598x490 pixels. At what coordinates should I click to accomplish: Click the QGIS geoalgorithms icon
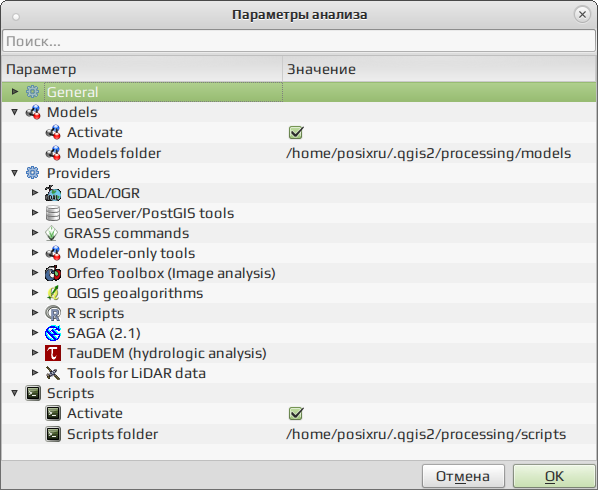pos(53,293)
